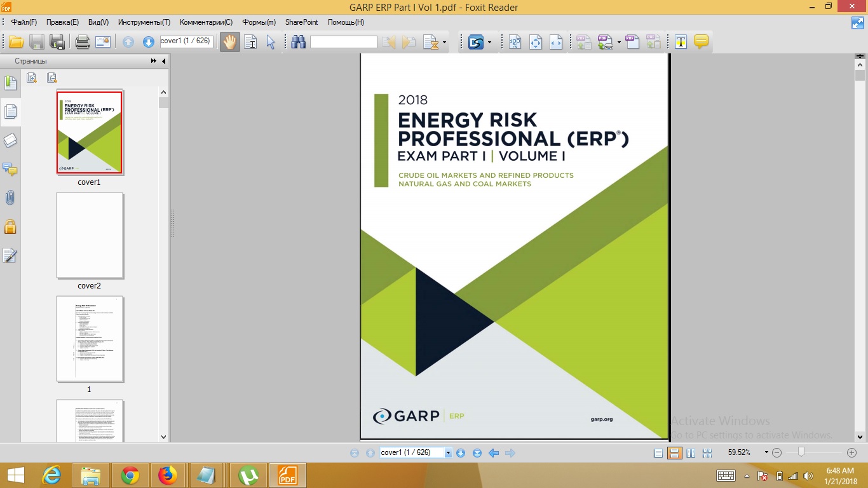Viewport: 868px width, 488px height.
Task: Select the cover2 page thumbnail
Action: pos(90,235)
